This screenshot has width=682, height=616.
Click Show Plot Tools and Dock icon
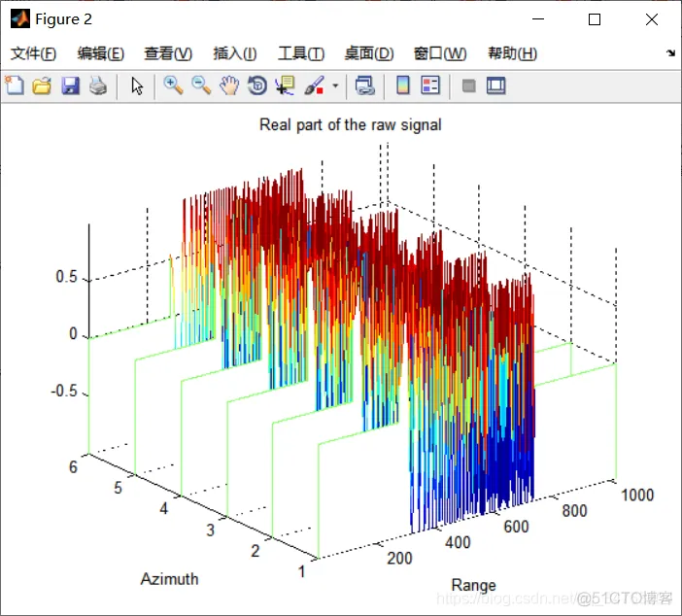pos(495,86)
